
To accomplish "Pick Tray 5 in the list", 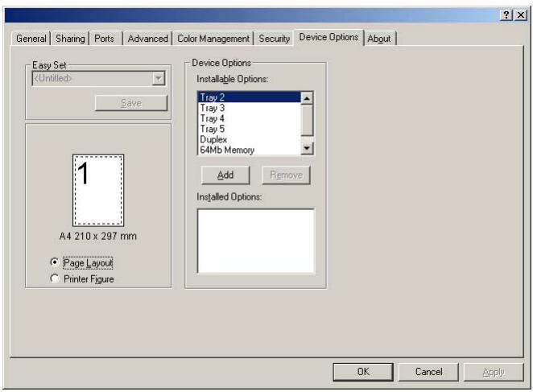I will point(249,129).
